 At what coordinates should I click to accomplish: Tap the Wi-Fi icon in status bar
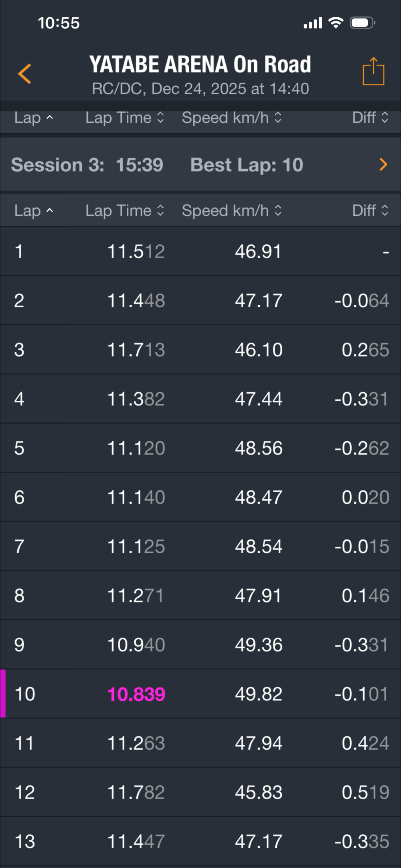pyautogui.click(x=336, y=23)
